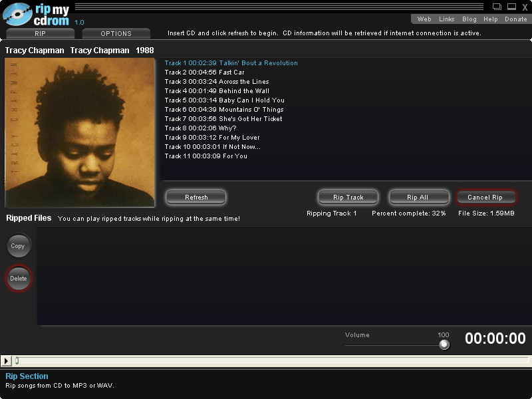Select Track 9 For My Lover

[x=212, y=138]
